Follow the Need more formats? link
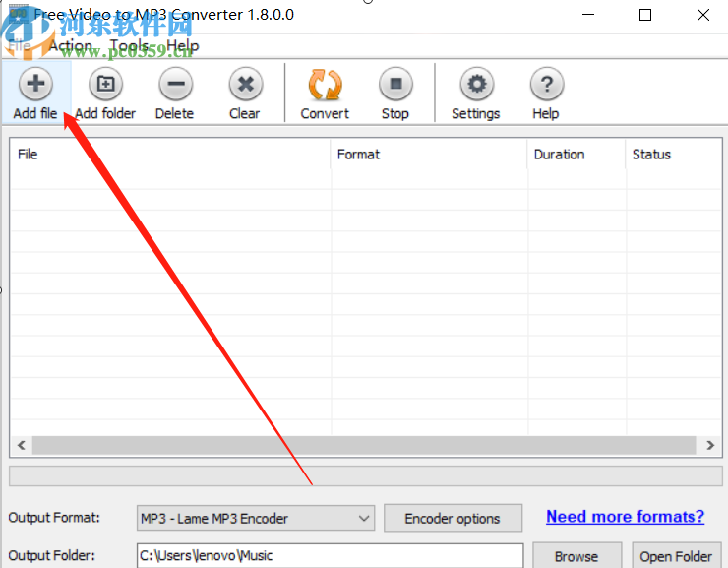Screen dimensions: 728x568 pyautogui.click(x=625, y=517)
